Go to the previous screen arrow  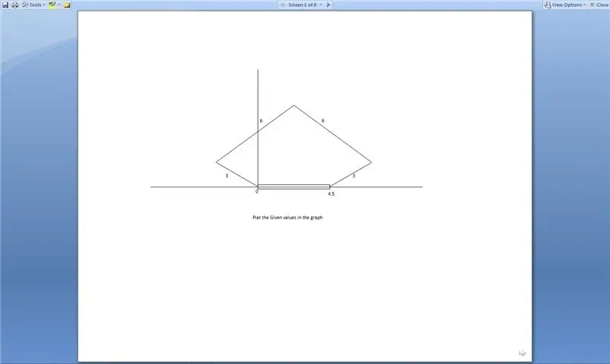(282, 5)
